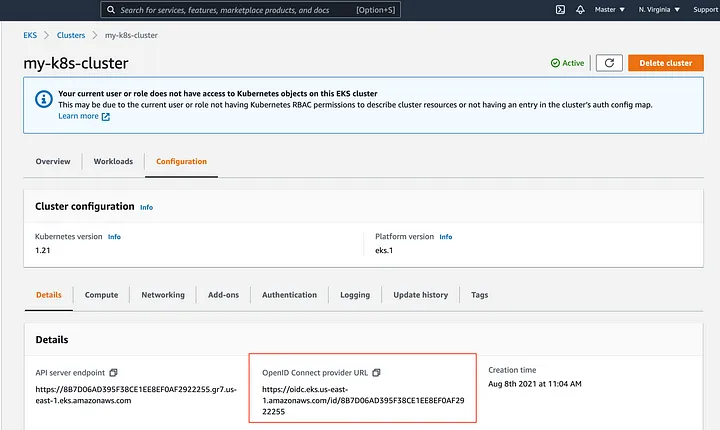Open the Learn more external link icon

pyautogui.click(x=106, y=117)
